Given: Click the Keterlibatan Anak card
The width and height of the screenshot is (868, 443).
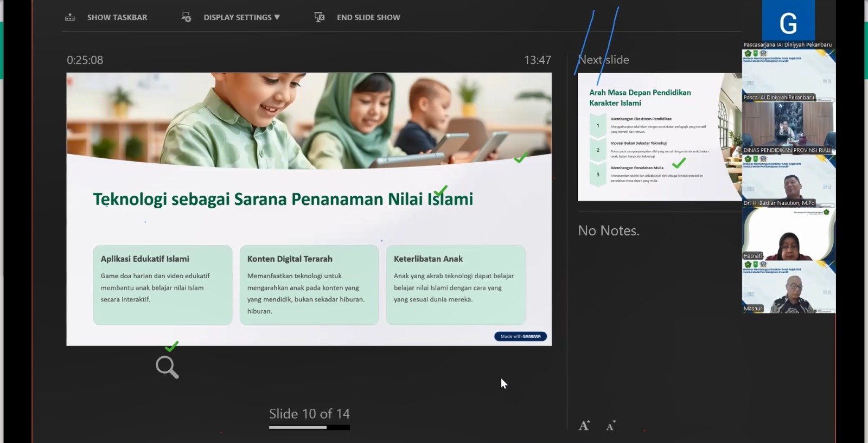Looking at the screenshot, I should 456,285.
